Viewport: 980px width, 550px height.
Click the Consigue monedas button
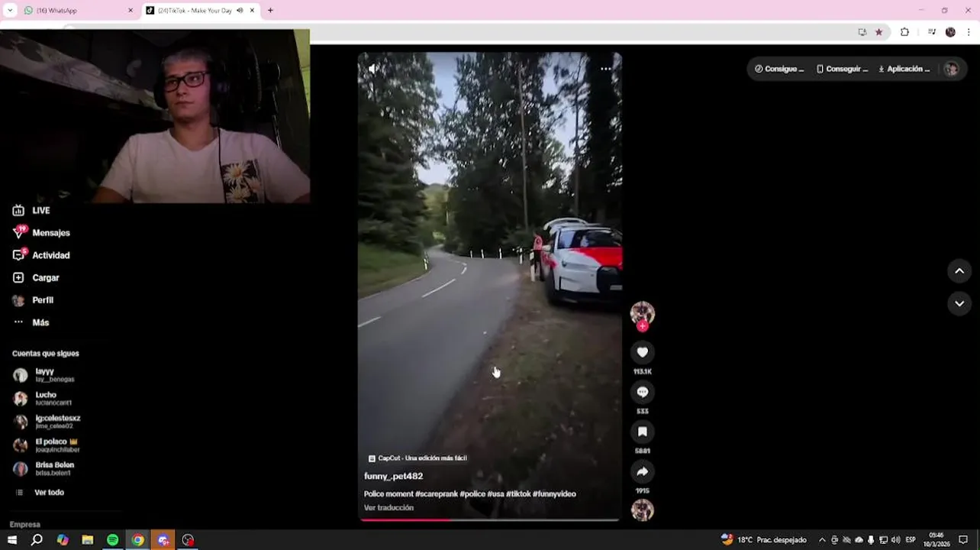[x=779, y=69]
